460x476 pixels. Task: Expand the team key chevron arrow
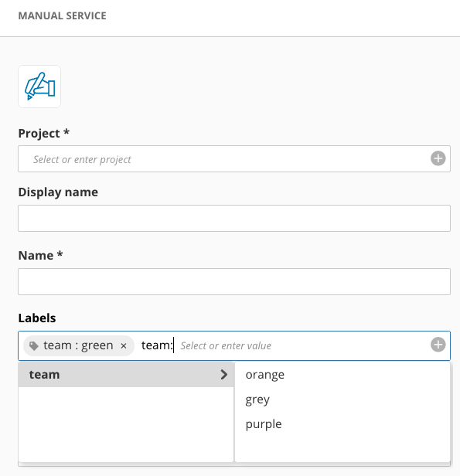[x=223, y=374]
